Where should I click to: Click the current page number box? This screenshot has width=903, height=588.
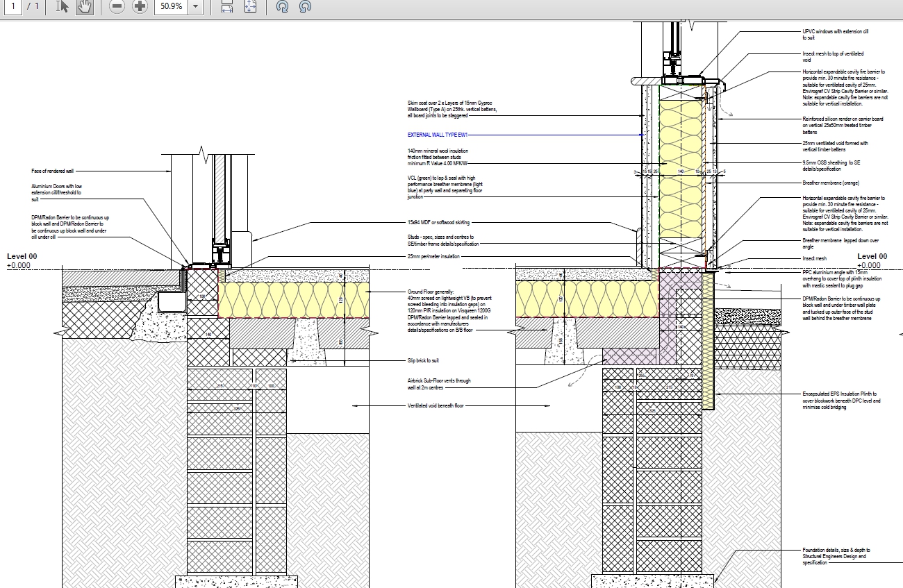tap(12, 6)
